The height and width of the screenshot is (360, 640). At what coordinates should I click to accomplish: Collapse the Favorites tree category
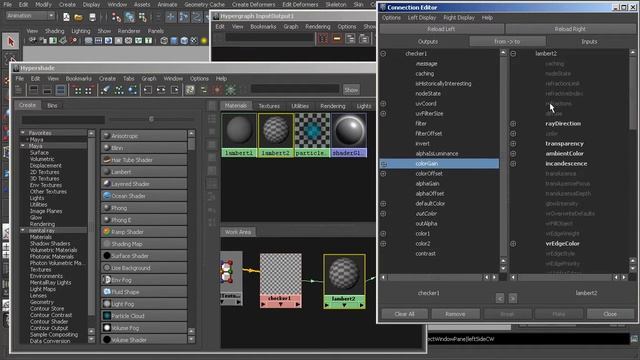pos(23,133)
